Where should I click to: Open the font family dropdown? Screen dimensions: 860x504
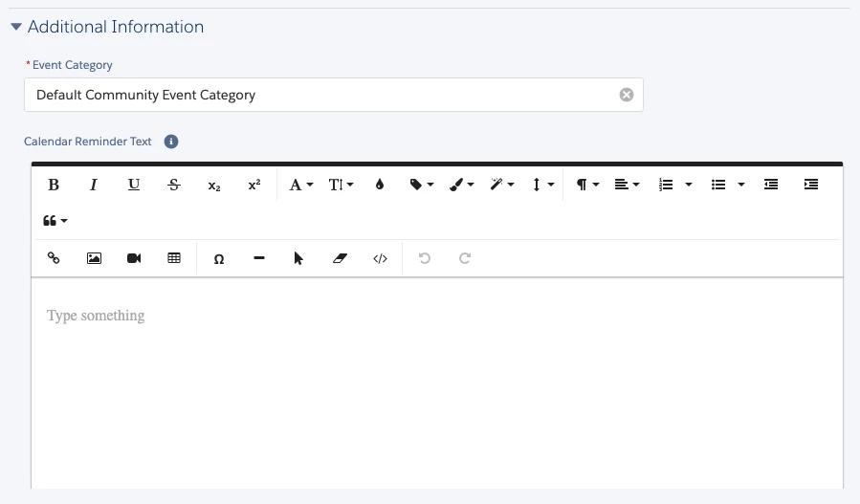coord(301,185)
